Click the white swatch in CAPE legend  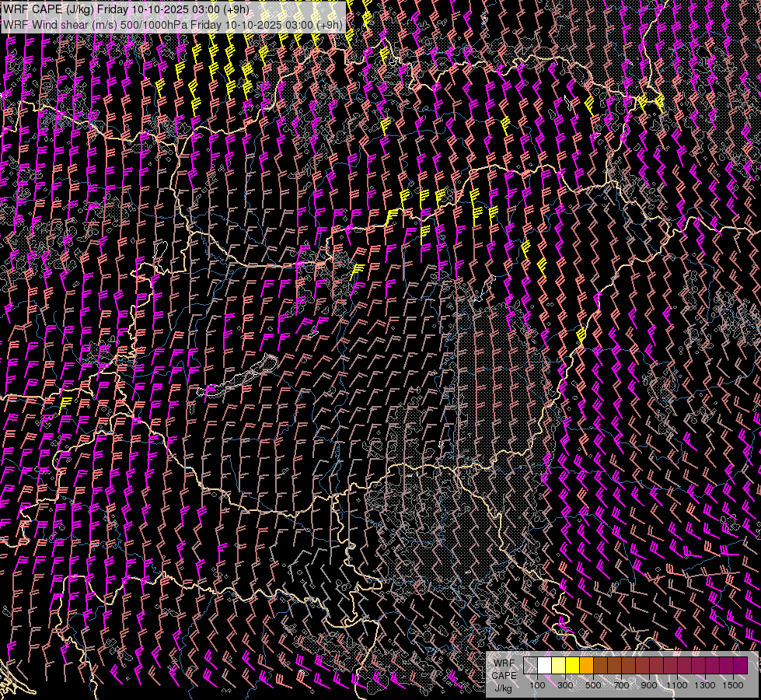544,666
